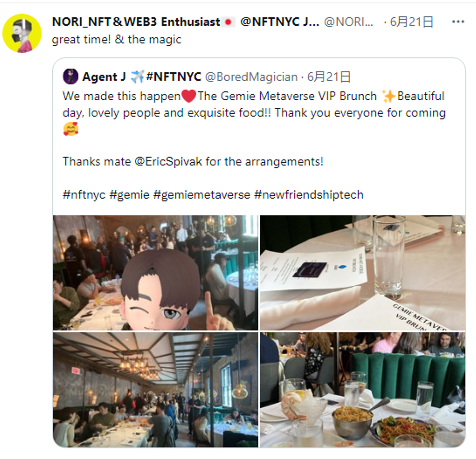The image size is (476, 459).
Task: Click the sparkles emoji before Beautiful
Action: click(x=388, y=96)
